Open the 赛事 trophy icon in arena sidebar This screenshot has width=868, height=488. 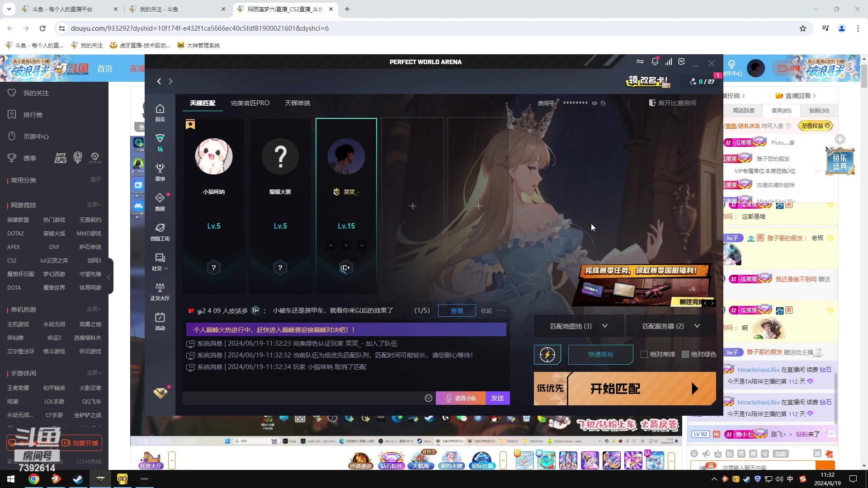160,172
